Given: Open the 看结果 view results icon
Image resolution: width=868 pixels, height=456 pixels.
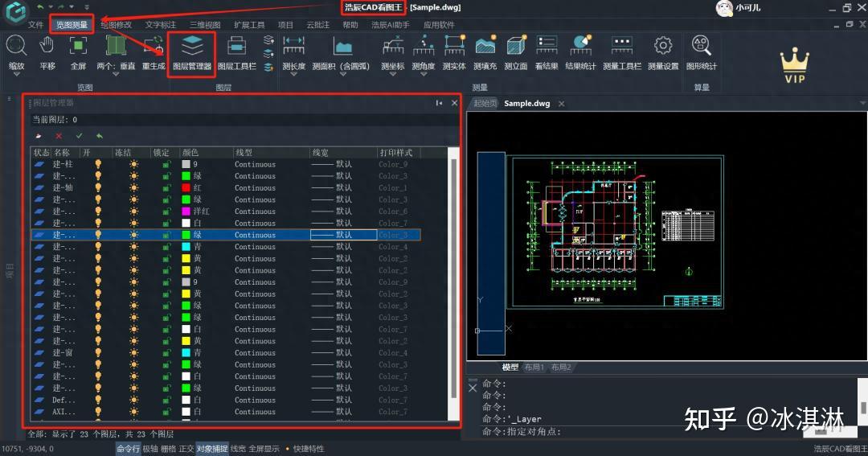Looking at the screenshot, I should [547, 45].
